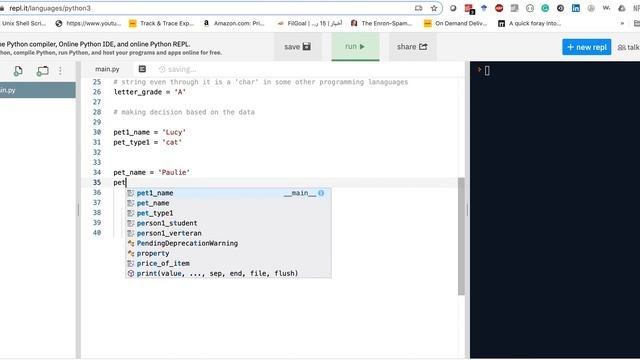This screenshot has height=360, width=640.
Task: Show more bookmarks chevron
Action: click(622, 24)
